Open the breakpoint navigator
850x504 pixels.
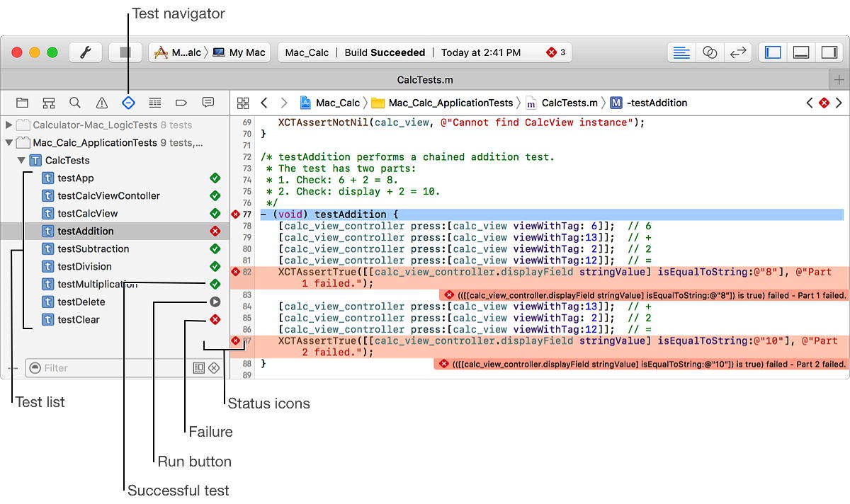pos(181,103)
